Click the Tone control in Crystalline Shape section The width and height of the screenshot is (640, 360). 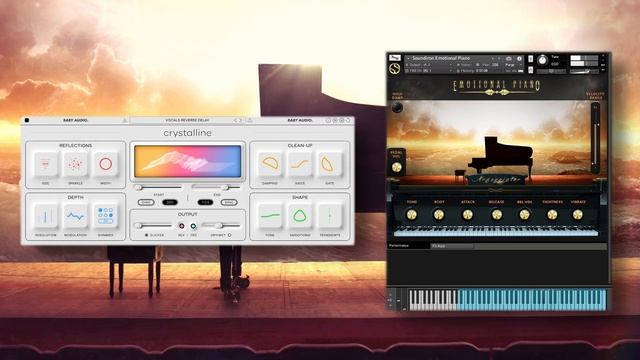coord(270,216)
